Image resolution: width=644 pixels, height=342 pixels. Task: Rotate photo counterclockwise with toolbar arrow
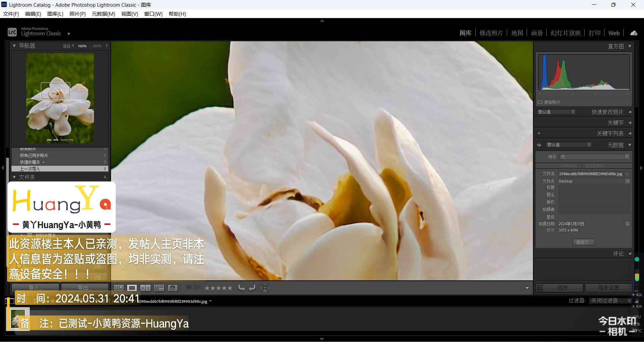pos(241,288)
